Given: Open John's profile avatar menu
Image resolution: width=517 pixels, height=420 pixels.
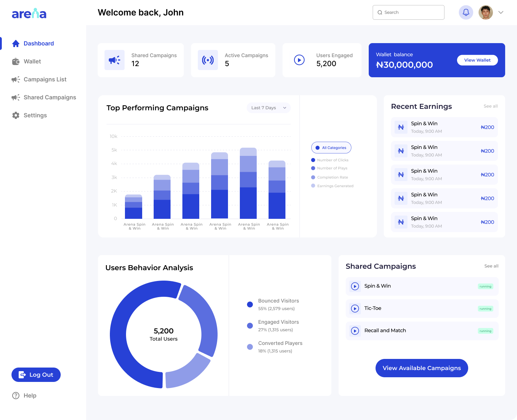Looking at the screenshot, I should pos(485,13).
